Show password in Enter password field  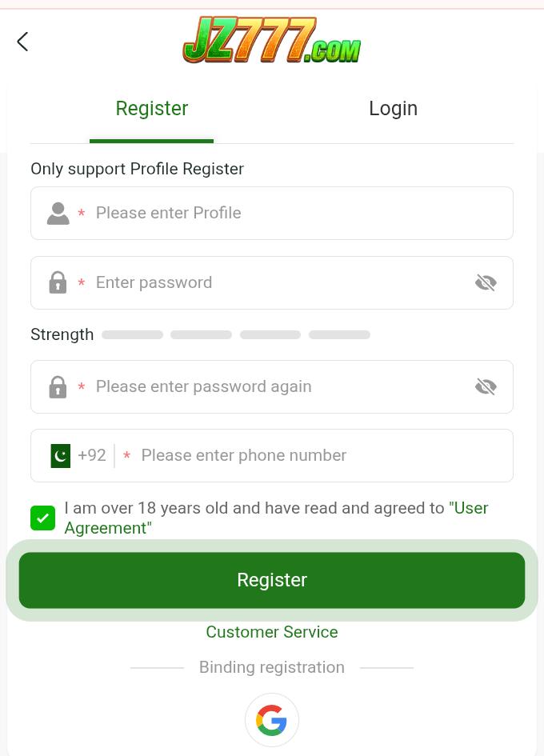486,283
